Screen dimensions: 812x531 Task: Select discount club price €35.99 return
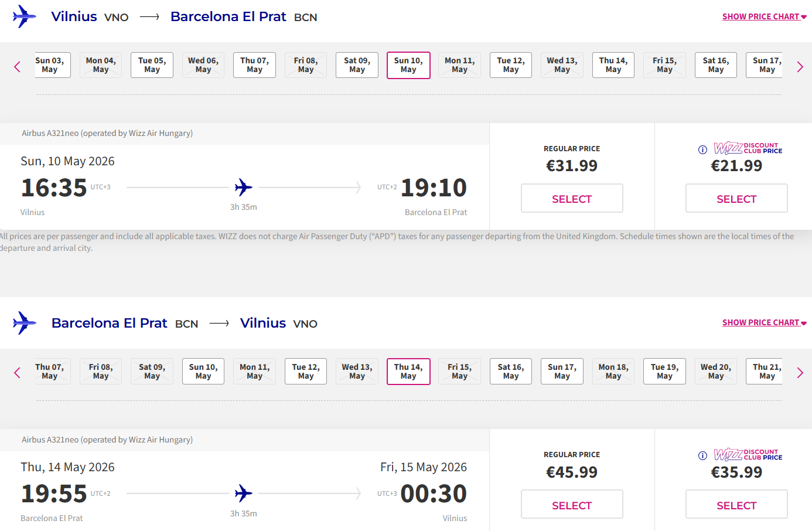point(736,505)
